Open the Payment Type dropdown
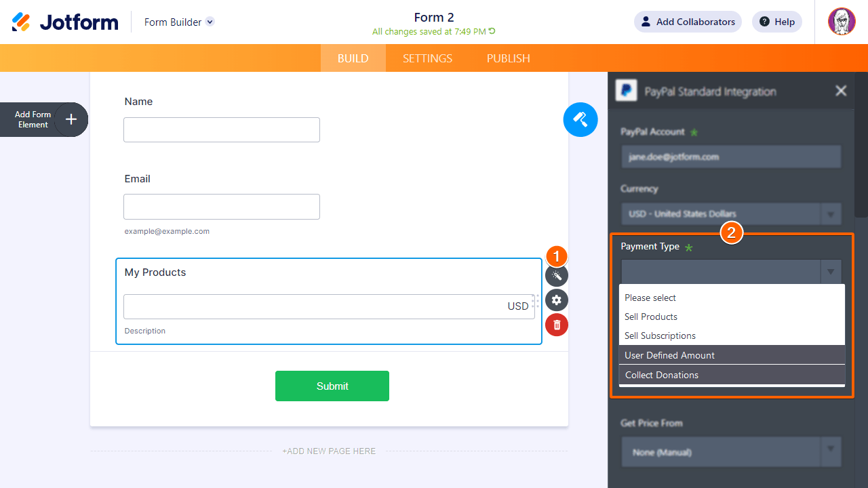Image resolution: width=868 pixels, height=488 pixels. click(x=731, y=271)
